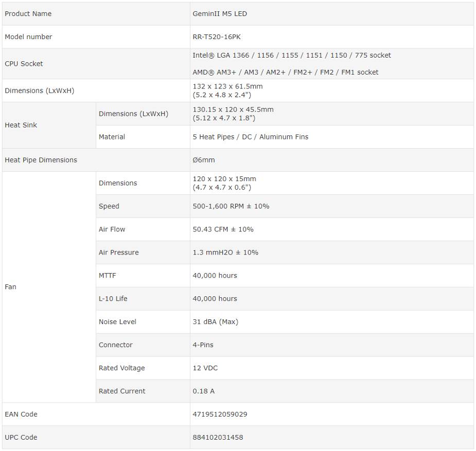Click the CPU Socket row label

24,64
